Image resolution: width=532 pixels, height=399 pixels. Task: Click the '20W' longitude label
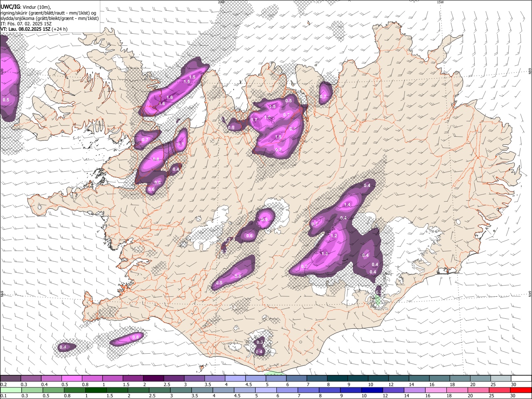221,2
